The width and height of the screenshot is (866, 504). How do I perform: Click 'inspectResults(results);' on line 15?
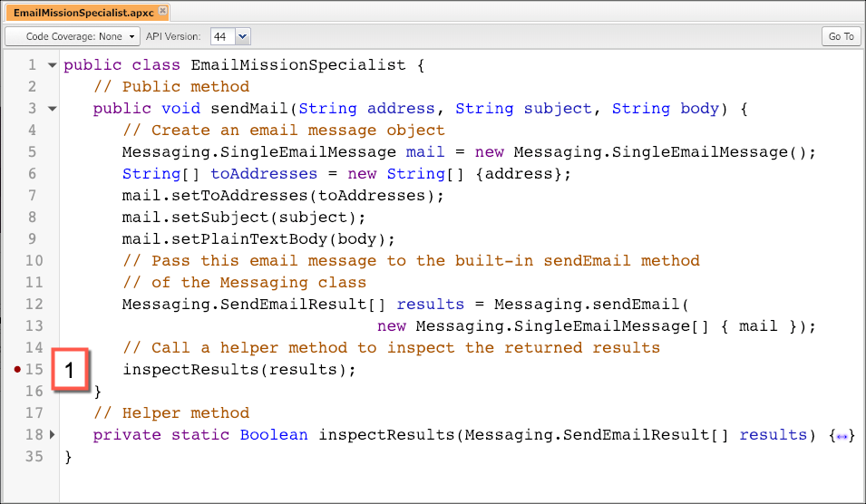pyautogui.click(x=239, y=370)
